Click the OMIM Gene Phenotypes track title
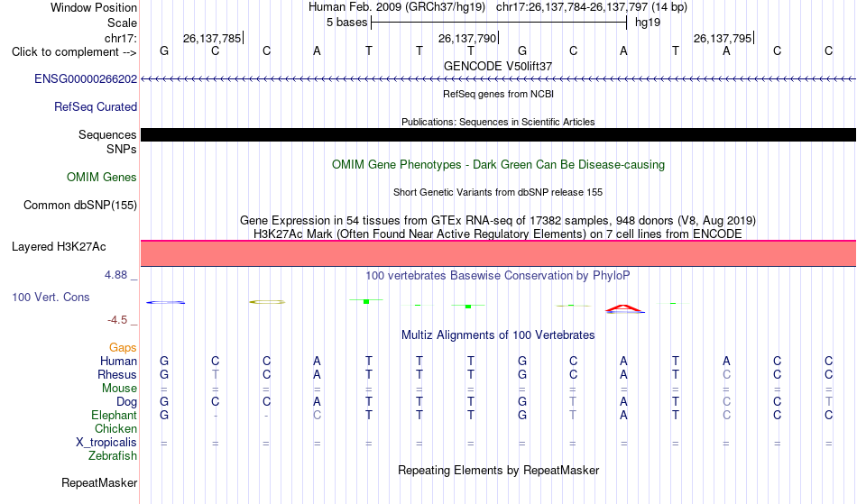 pyautogui.click(x=498, y=164)
